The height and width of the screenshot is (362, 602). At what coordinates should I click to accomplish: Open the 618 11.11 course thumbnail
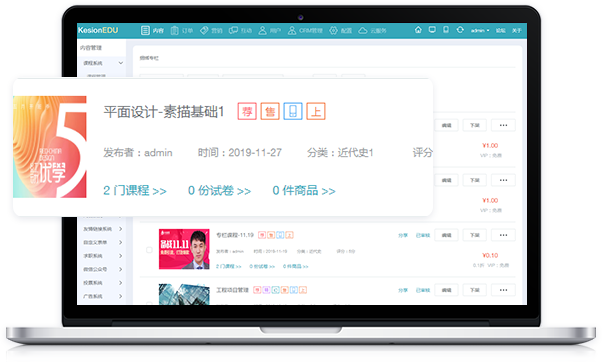pyautogui.click(x=184, y=249)
